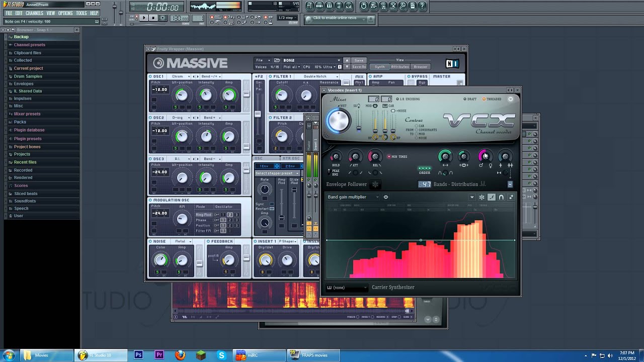644x362 pixels.
Task: Click the Save As button in Massive
Action: pyautogui.click(x=359, y=67)
